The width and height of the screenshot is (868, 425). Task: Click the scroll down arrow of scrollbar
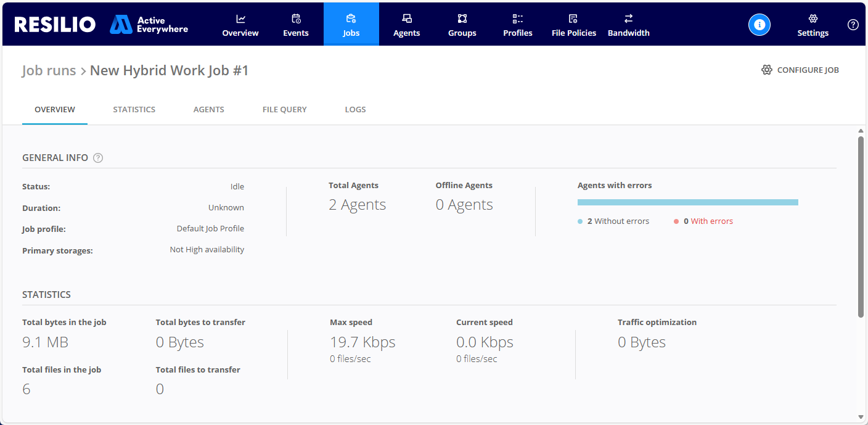tap(861, 417)
